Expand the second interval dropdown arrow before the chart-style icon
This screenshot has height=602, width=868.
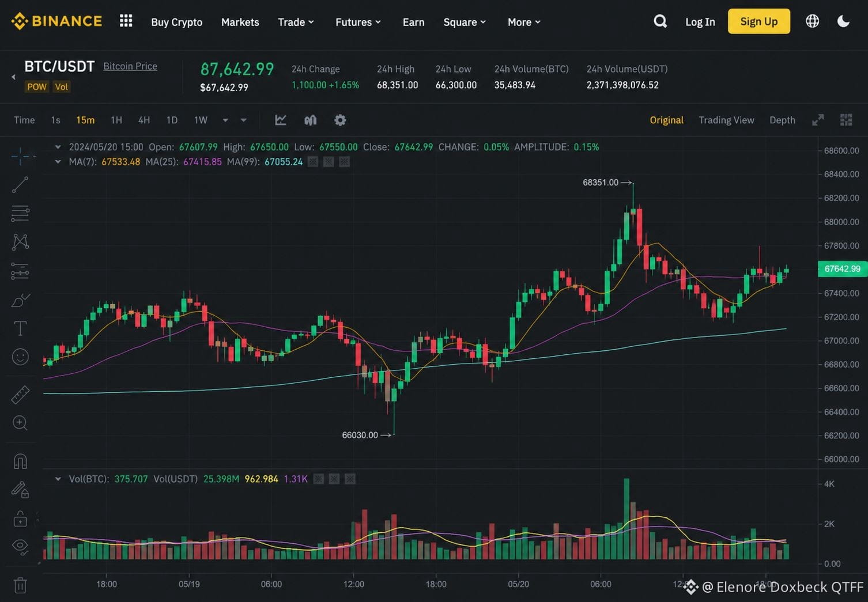click(x=244, y=120)
